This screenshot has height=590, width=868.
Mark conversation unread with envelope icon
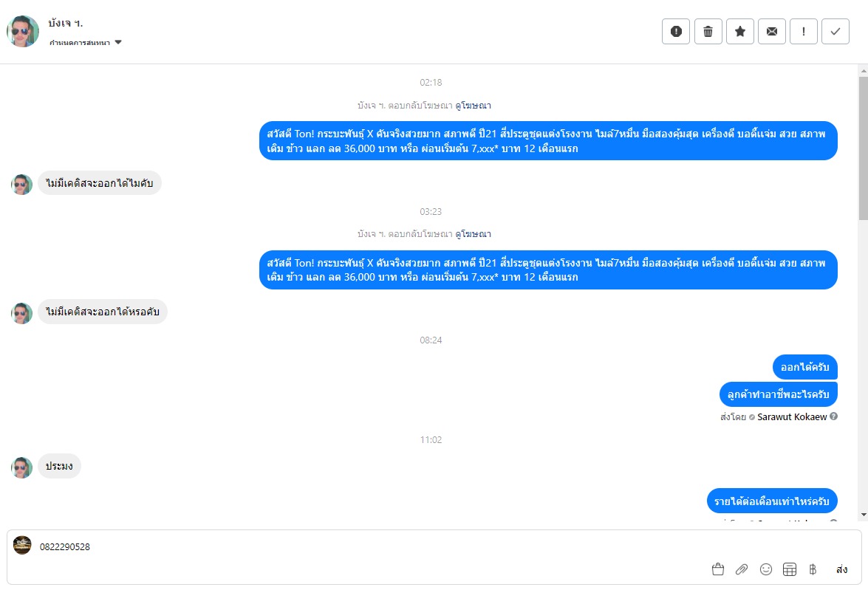pyautogui.click(x=772, y=31)
